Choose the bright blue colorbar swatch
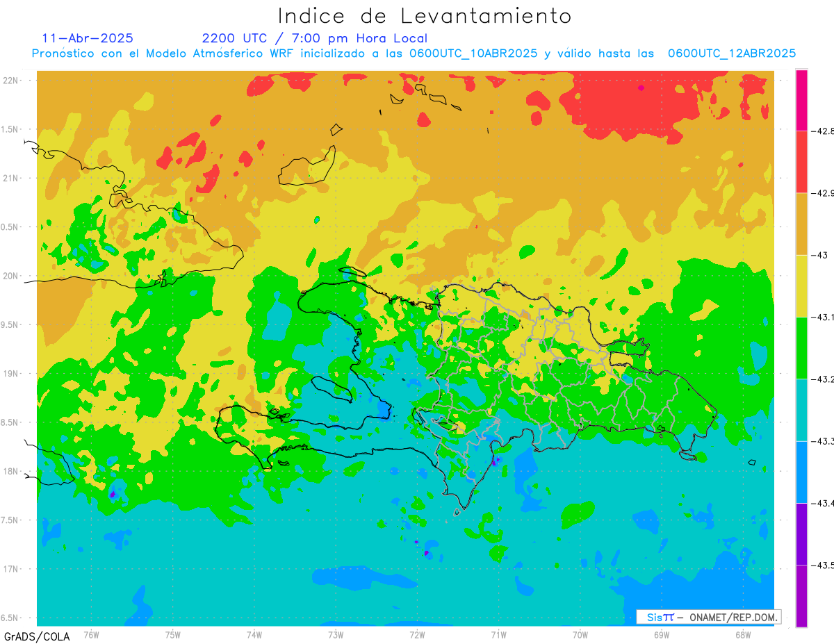Image resolution: width=834 pixels, height=644 pixels. point(801,472)
